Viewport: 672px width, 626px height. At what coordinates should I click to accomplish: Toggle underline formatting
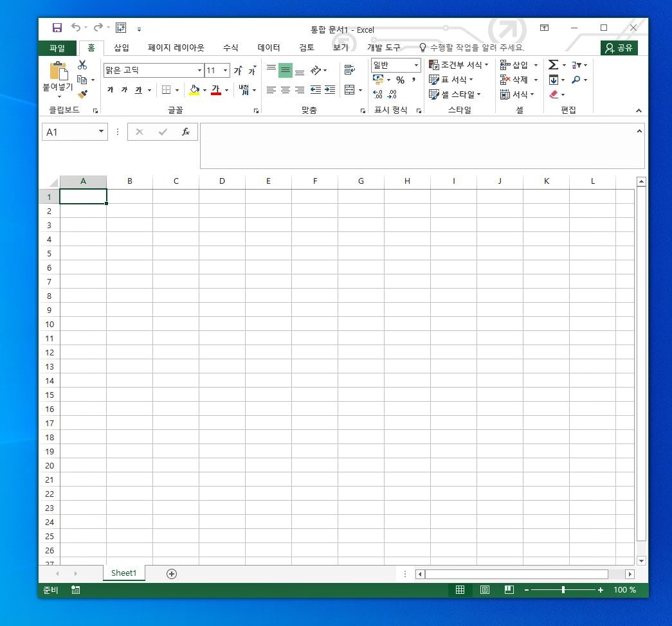click(x=138, y=90)
